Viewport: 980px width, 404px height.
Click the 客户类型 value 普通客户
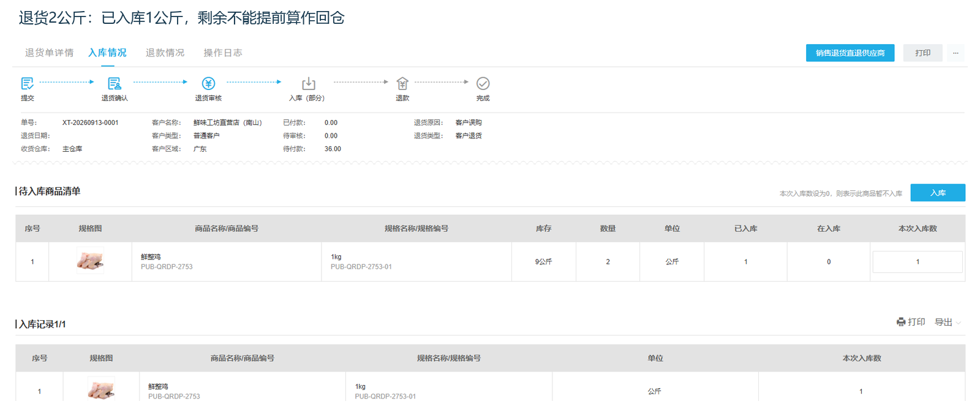pyautogui.click(x=206, y=136)
